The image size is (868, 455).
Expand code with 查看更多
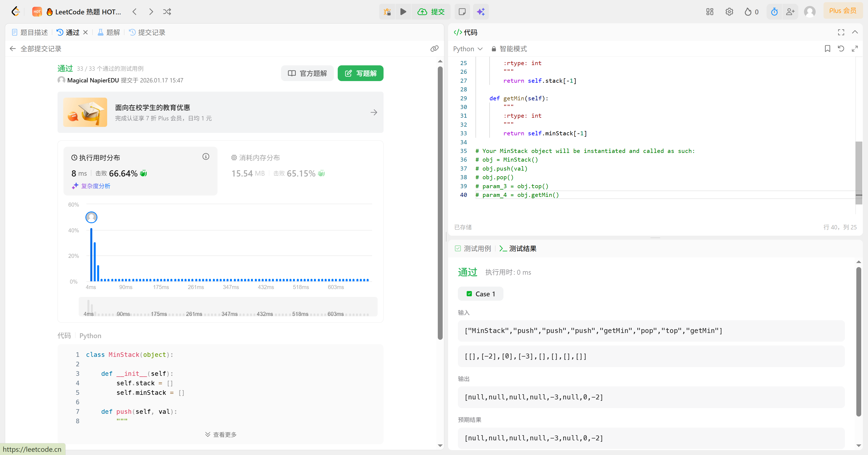[221, 434]
